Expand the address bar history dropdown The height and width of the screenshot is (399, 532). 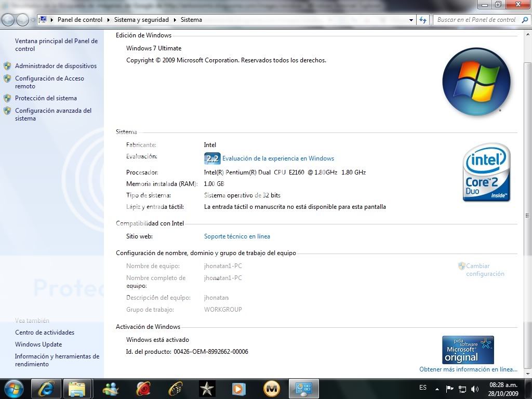point(411,20)
